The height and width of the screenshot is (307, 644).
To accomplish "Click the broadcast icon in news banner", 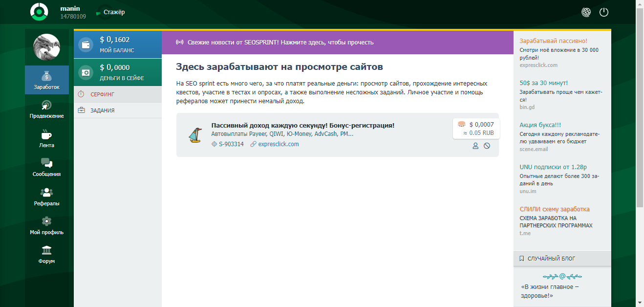I will (x=179, y=43).
